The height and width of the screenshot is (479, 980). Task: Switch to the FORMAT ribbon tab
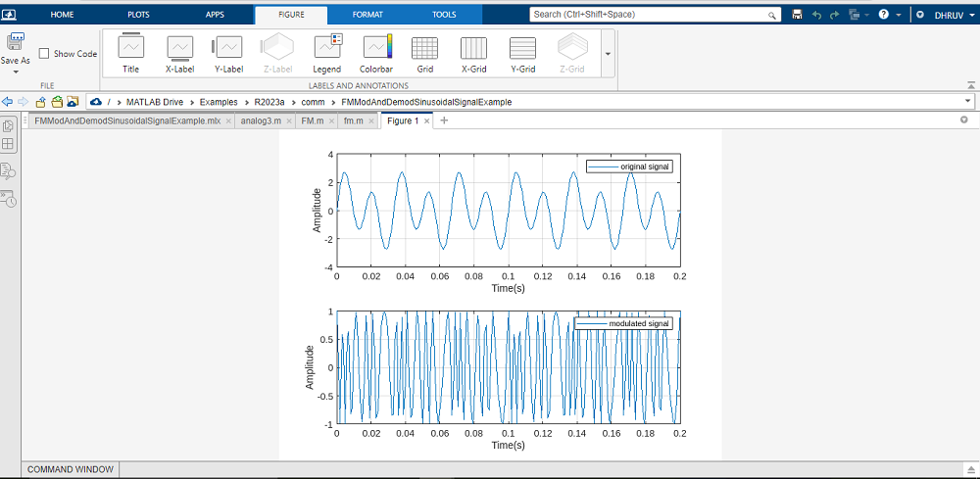point(367,15)
